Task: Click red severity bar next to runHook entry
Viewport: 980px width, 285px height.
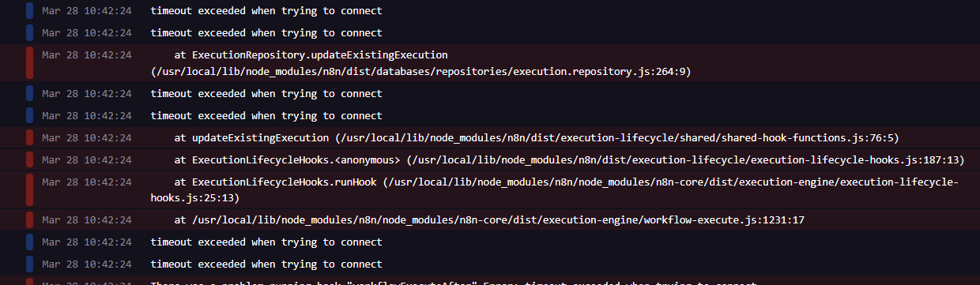Action: (29, 189)
